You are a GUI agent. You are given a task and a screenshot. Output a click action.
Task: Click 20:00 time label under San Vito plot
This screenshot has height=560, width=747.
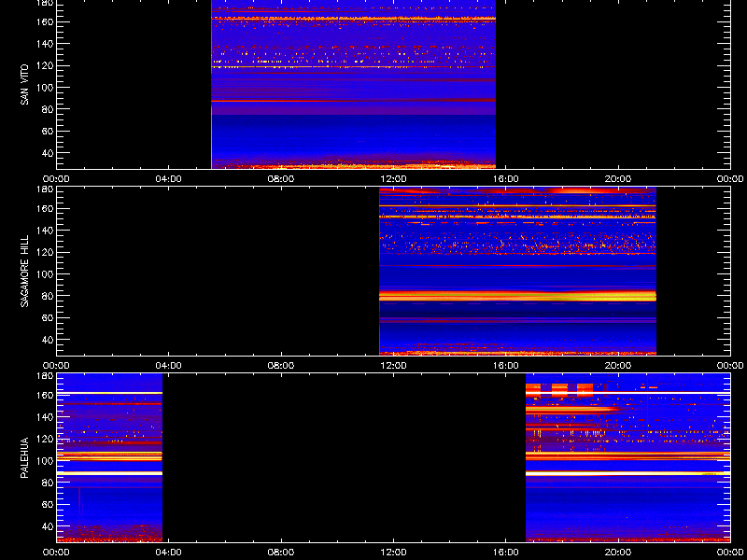618,179
